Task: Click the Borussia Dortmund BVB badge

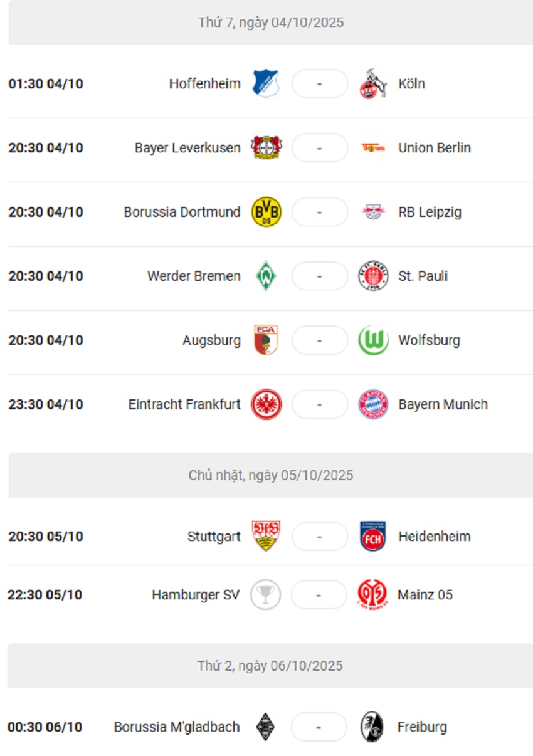Action: click(x=266, y=212)
